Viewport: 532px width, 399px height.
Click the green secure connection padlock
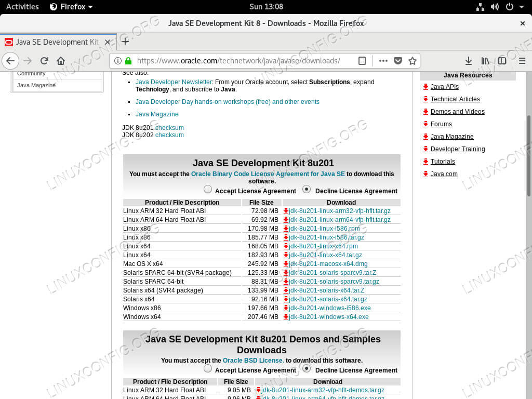coord(128,61)
